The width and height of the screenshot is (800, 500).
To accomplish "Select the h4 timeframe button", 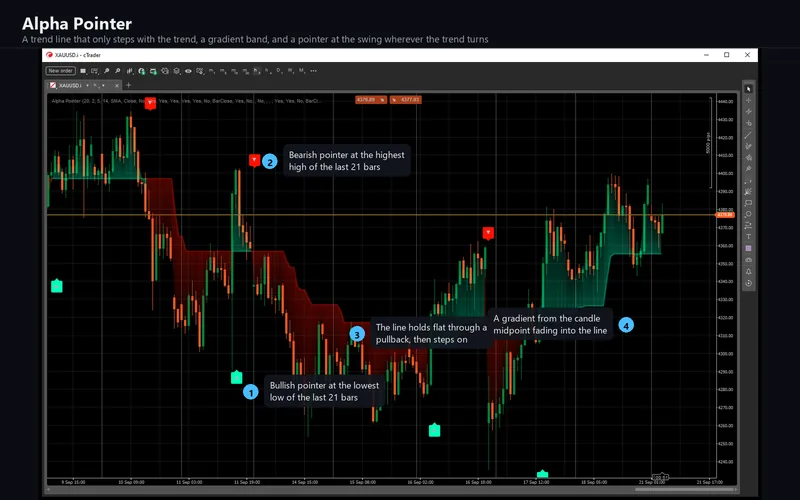I will pos(268,71).
